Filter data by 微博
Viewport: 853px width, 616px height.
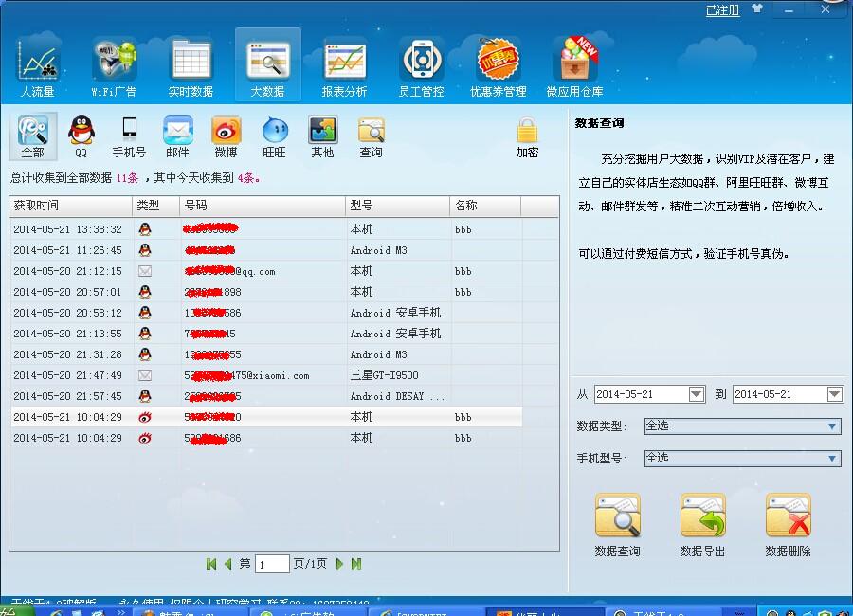(226, 136)
